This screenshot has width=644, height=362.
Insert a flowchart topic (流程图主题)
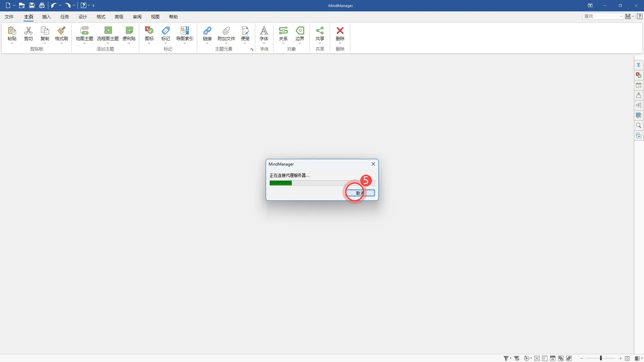[x=108, y=31]
